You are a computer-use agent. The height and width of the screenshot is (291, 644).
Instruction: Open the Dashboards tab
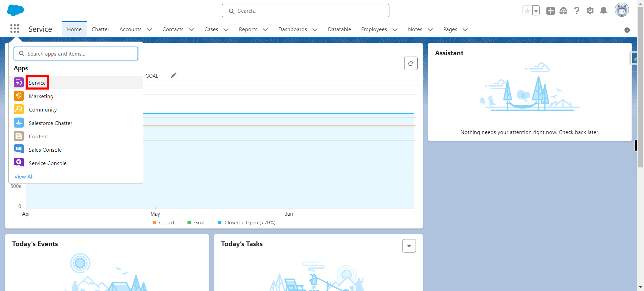(x=293, y=29)
